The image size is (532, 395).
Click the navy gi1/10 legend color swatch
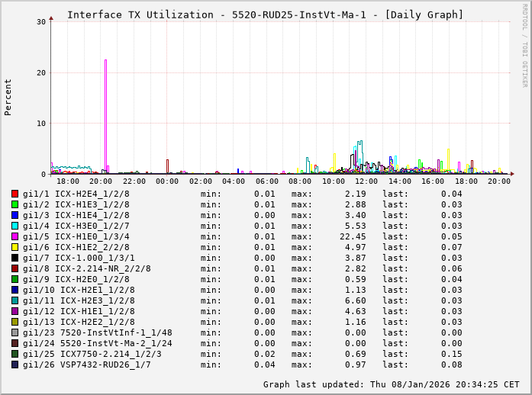(x=15, y=290)
